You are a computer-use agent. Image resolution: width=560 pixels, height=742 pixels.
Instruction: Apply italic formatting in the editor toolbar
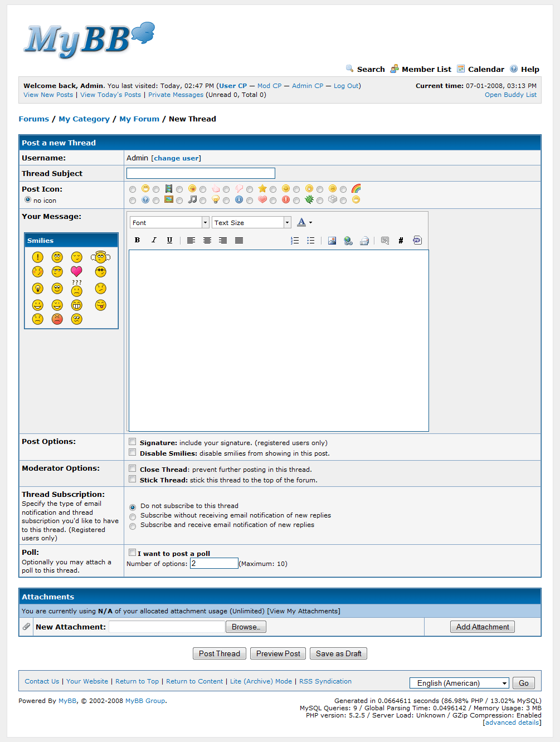(x=154, y=240)
